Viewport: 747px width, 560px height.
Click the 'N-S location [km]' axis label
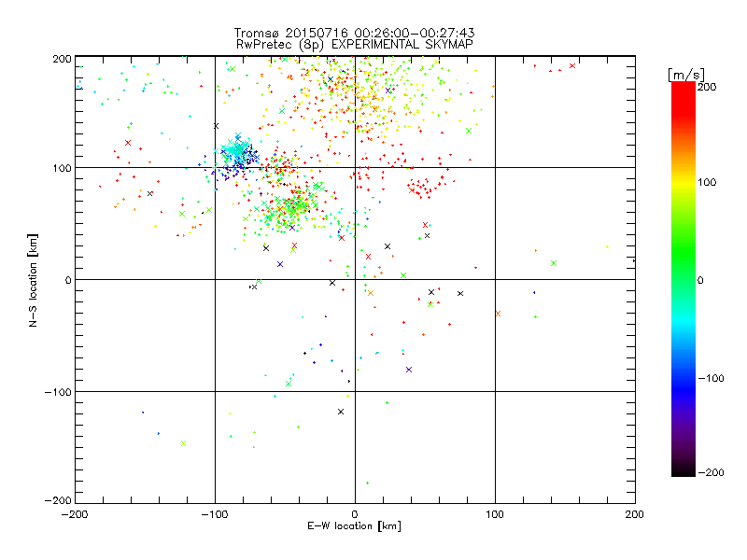(33, 281)
